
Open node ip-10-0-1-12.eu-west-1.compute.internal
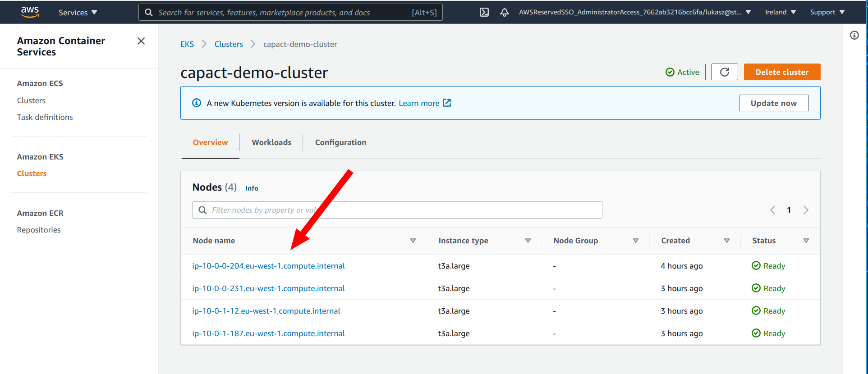266,311
